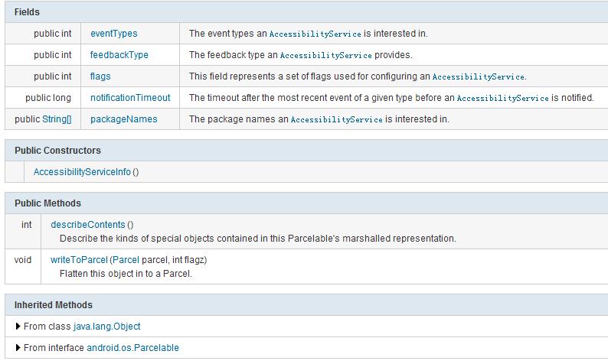Follow the java.lang.Object class link
The height and width of the screenshot is (364, 608).
pyautogui.click(x=106, y=327)
